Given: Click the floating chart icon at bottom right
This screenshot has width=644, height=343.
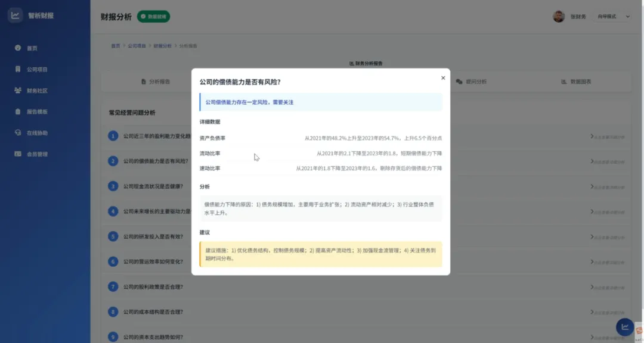Looking at the screenshot, I should (625, 327).
